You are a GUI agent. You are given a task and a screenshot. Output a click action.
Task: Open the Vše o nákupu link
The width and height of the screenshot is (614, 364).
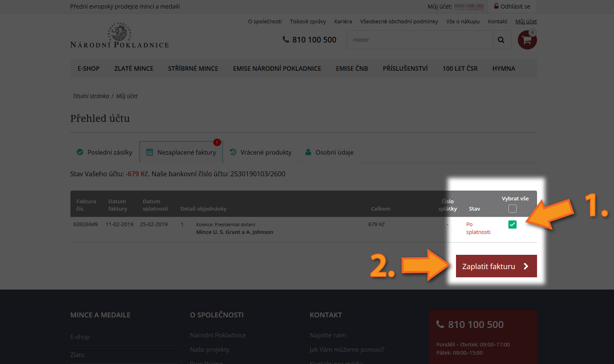(x=463, y=21)
